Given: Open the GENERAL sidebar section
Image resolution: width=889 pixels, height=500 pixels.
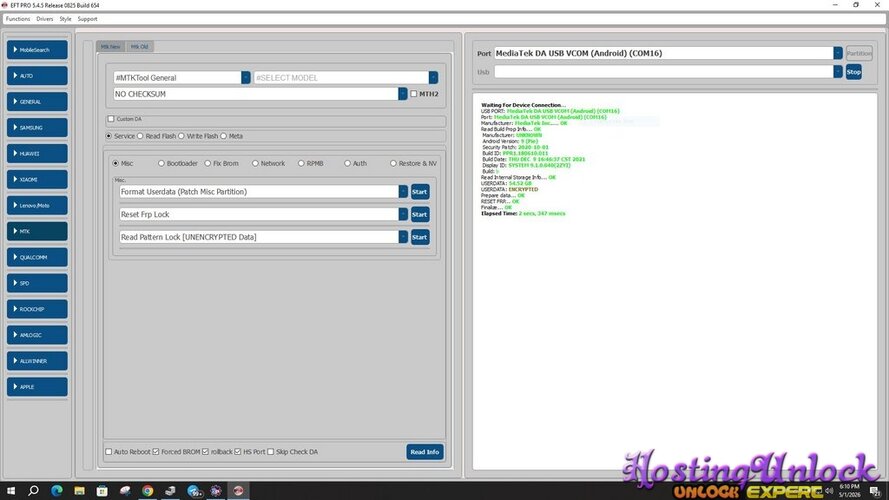Looking at the screenshot, I should pyautogui.click(x=37, y=101).
